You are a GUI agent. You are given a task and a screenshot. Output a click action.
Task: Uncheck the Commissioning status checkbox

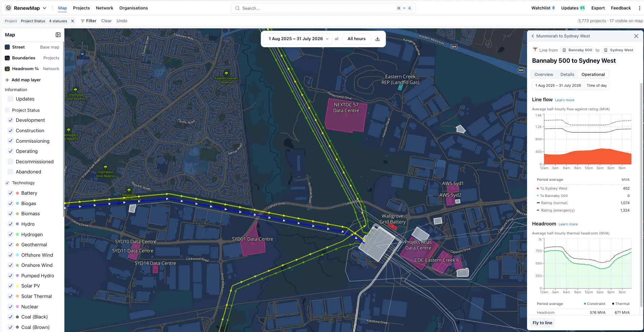(x=10, y=141)
